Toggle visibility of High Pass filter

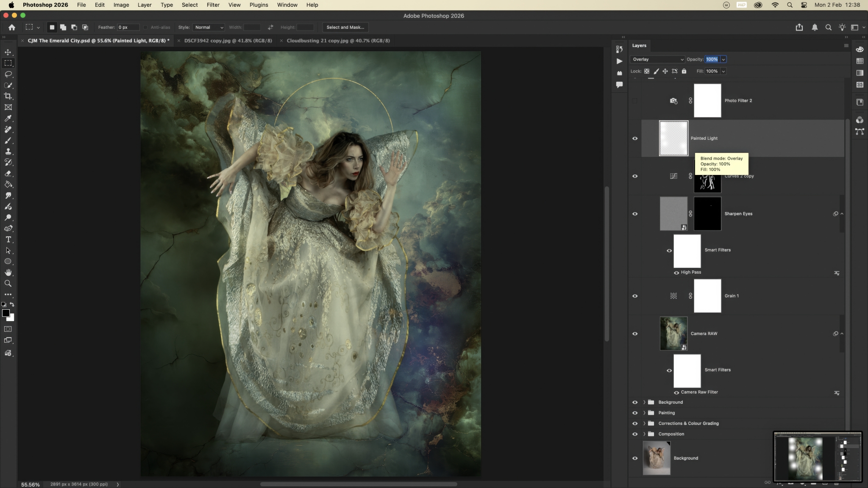(x=676, y=272)
